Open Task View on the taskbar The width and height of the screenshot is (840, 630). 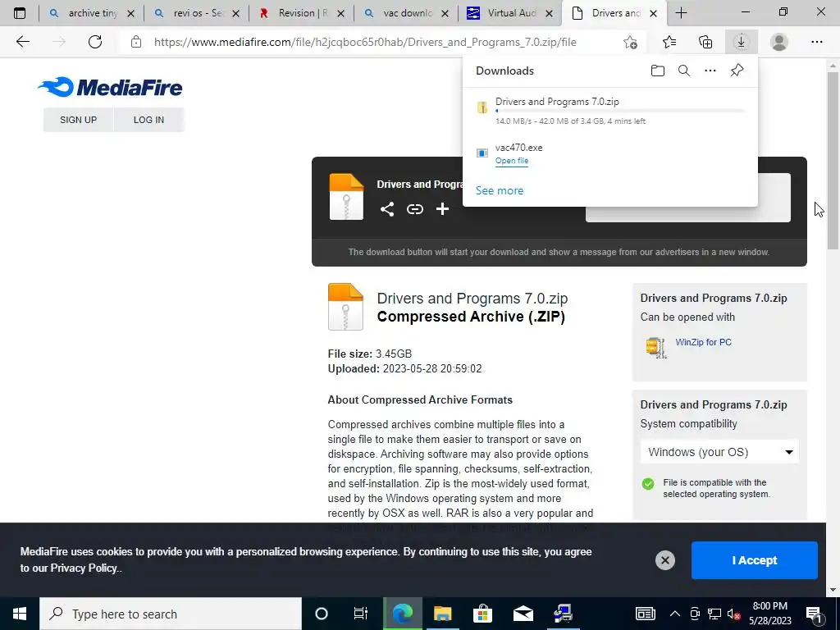(x=361, y=614)
